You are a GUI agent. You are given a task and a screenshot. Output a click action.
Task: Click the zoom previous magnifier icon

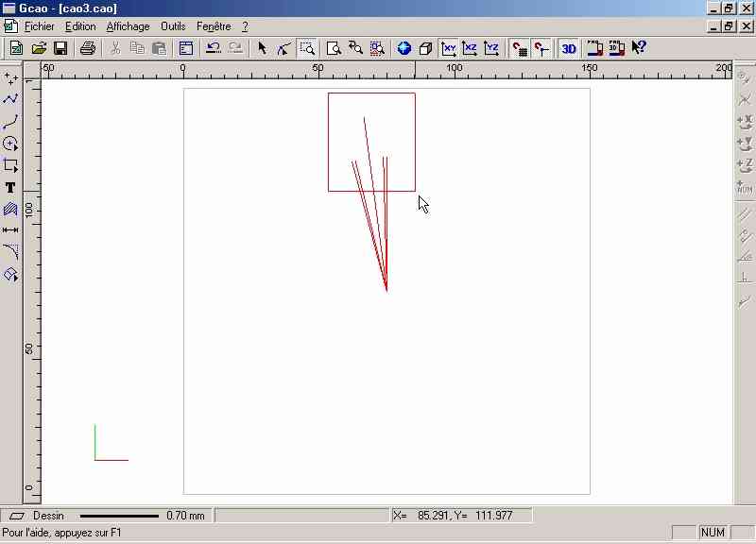(x=356, y=48)
